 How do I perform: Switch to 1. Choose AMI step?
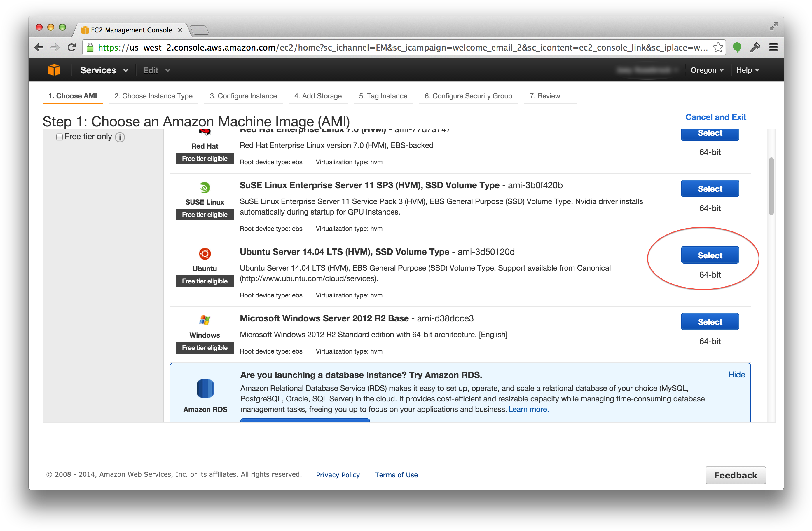coord(72,96)
